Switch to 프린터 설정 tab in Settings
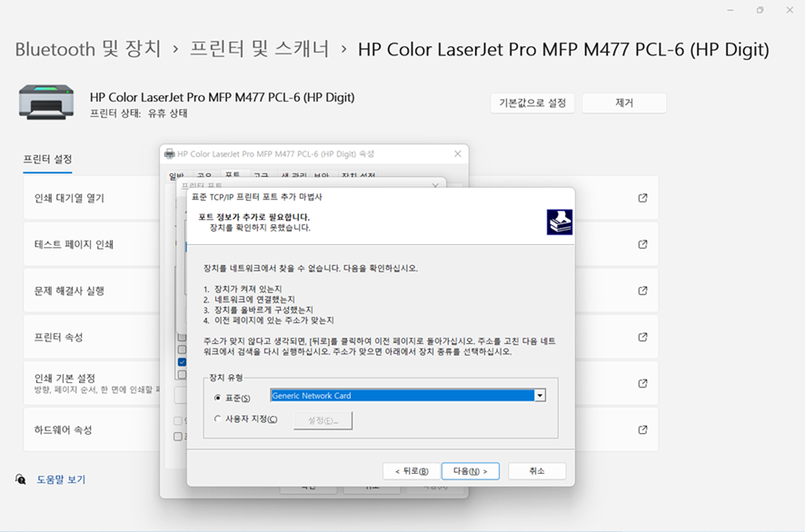This screenshot has height=532, width=805. [x=47, y=160]
